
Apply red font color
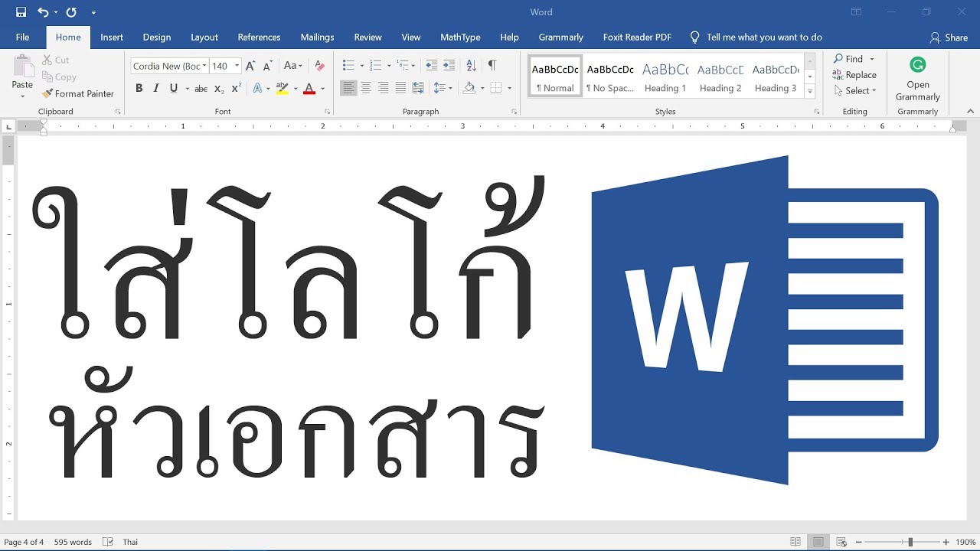click(x=309, y=89)
